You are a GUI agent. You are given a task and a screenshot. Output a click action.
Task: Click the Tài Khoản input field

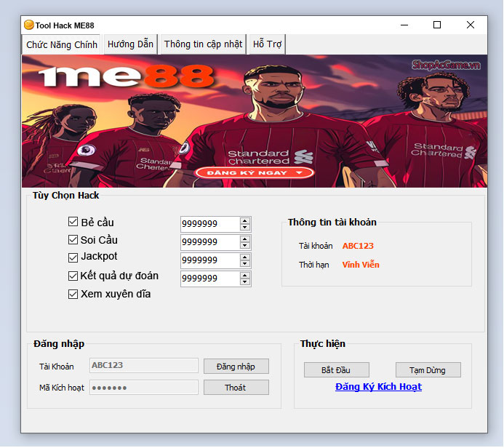point(144,365)
